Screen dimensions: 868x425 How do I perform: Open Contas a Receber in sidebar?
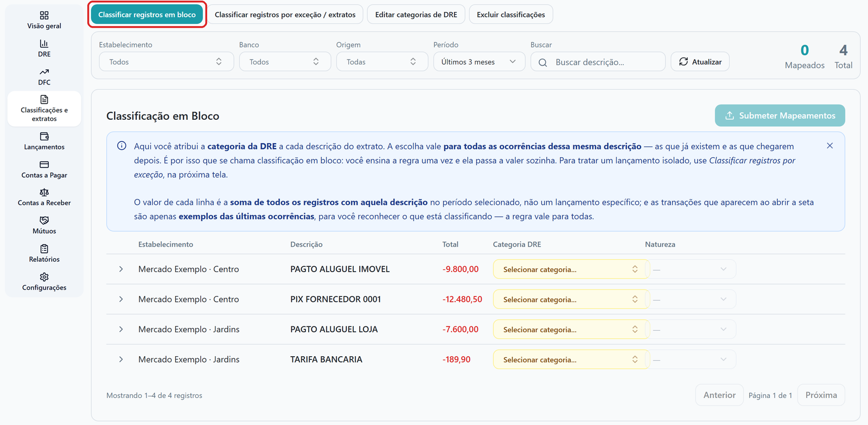[44, 197]
